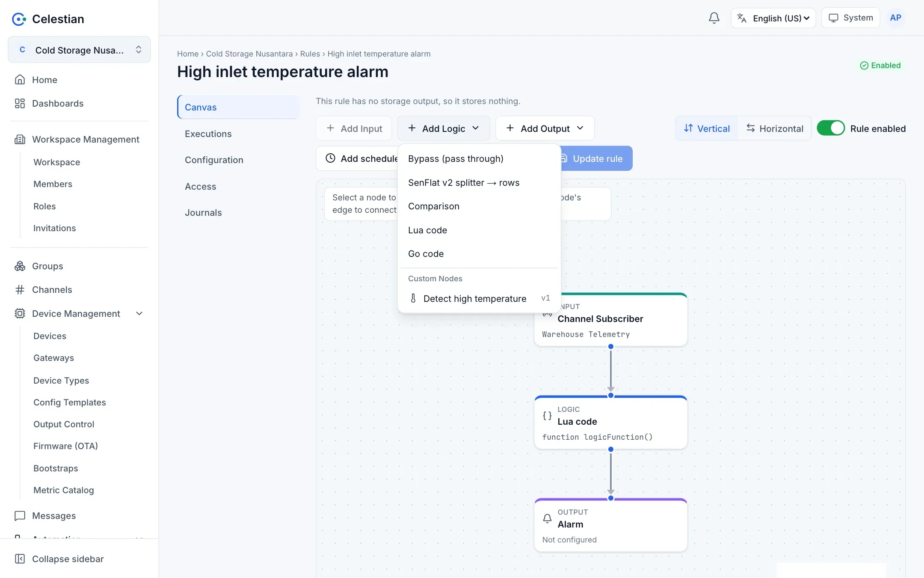Select the Alarm output node
Image resolution: width=924 pixels, height=578 pixels.
610,525
